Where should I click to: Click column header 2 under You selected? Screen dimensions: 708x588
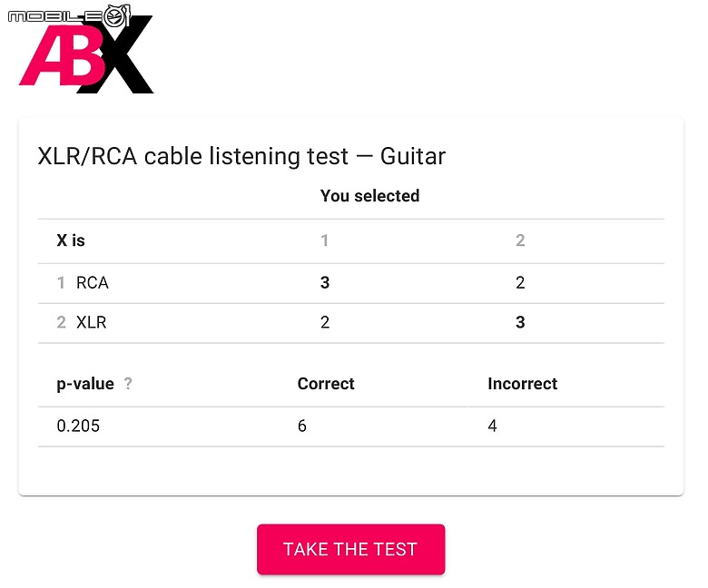point(520,240)
